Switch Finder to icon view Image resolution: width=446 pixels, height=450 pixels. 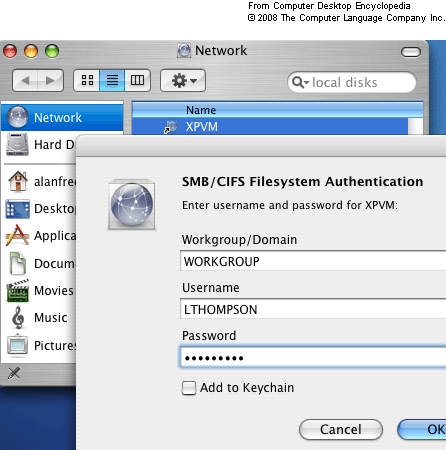(87, 80)
